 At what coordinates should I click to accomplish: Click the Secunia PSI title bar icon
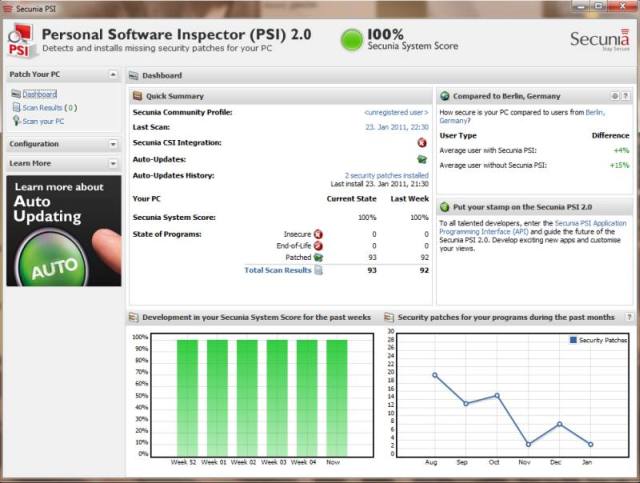click(7, 8)
